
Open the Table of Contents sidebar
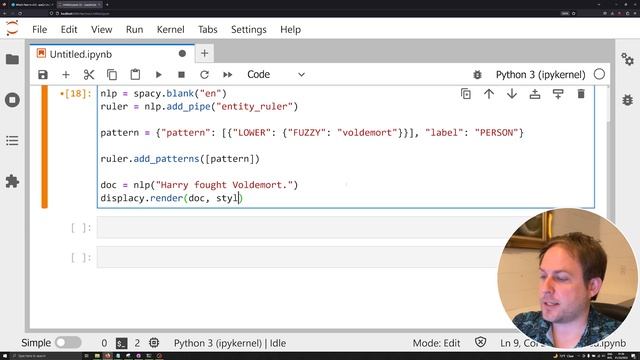(12, 141)
